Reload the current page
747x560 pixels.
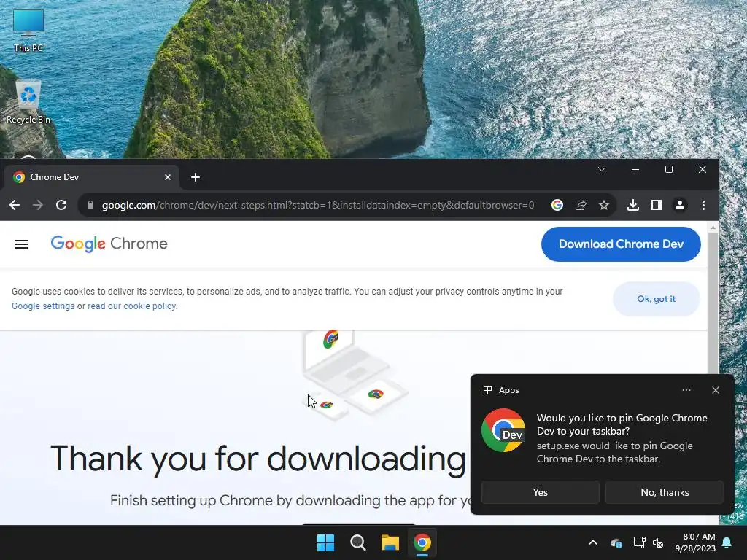click(61, 205)
